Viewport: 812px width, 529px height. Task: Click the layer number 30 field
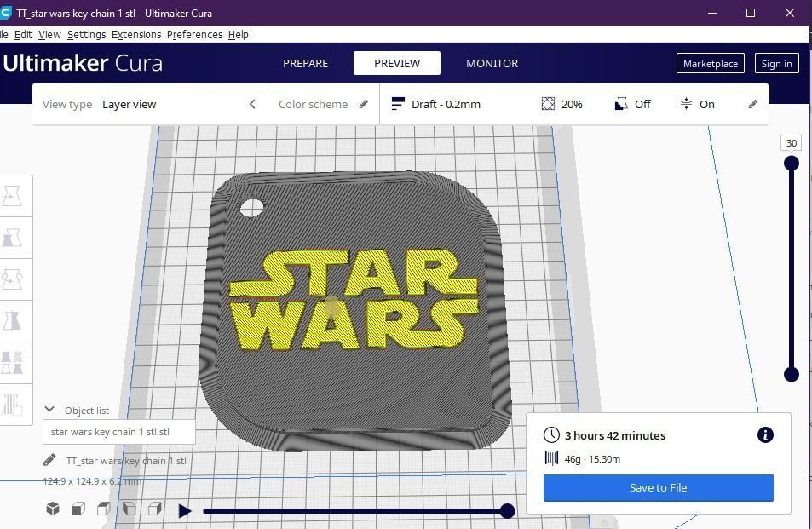tap(792, 143)
